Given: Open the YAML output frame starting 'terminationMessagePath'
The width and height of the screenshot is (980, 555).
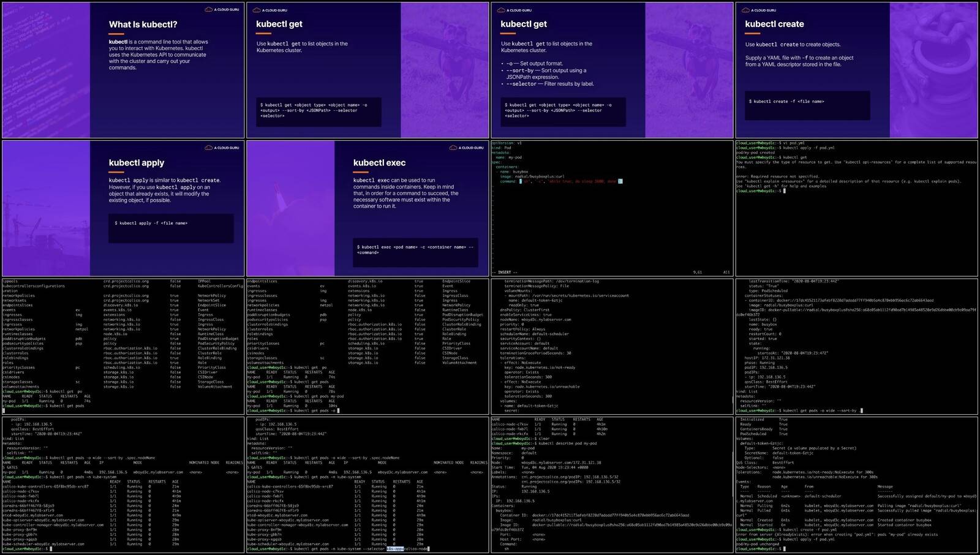Looking at the screenshot, I should tap(612, 347).
